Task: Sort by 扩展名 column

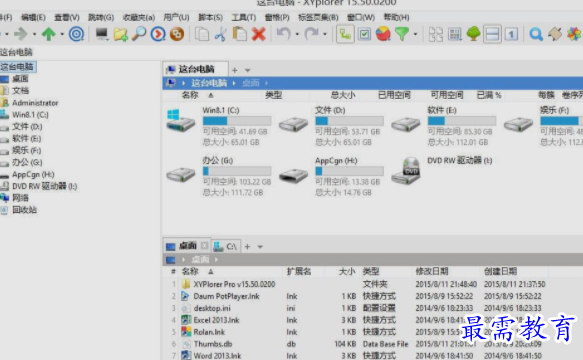Action: click(x=299, y=271)
